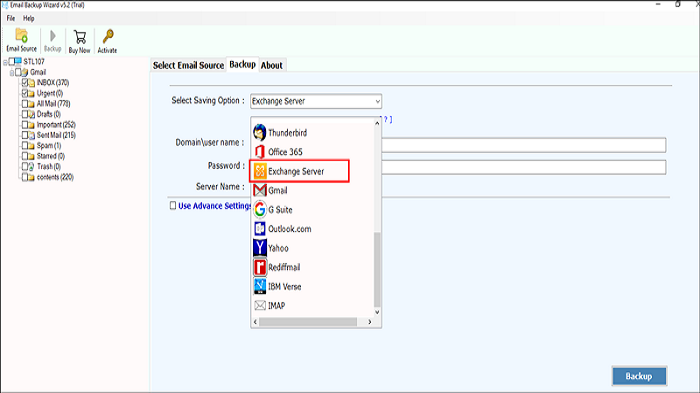Image resolution: width=700 pixels, height=393 pixels.
Task: Click the Trash folder icon
Action: click(31, 167)
